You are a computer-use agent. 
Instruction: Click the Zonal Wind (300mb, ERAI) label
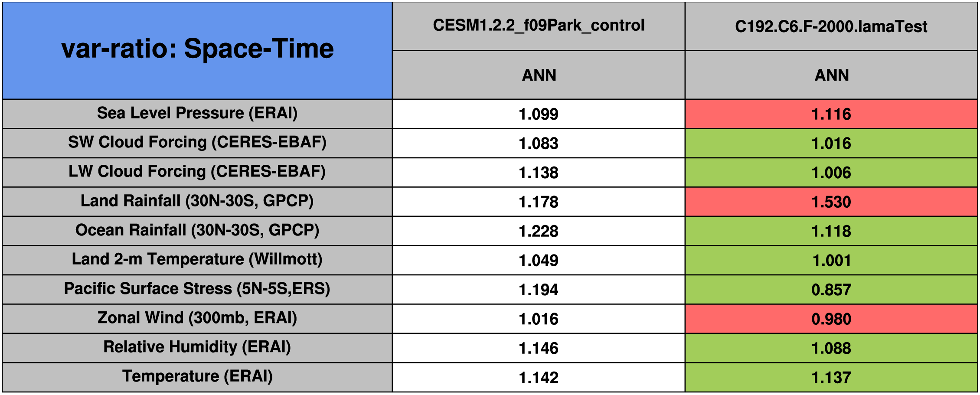[197, 318]
